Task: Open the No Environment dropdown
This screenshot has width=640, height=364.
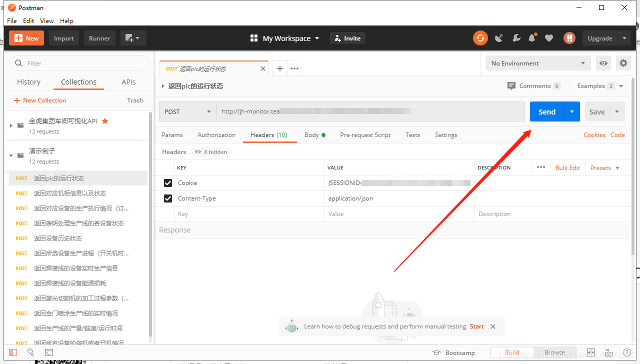Action: click(x=538, y=63)
